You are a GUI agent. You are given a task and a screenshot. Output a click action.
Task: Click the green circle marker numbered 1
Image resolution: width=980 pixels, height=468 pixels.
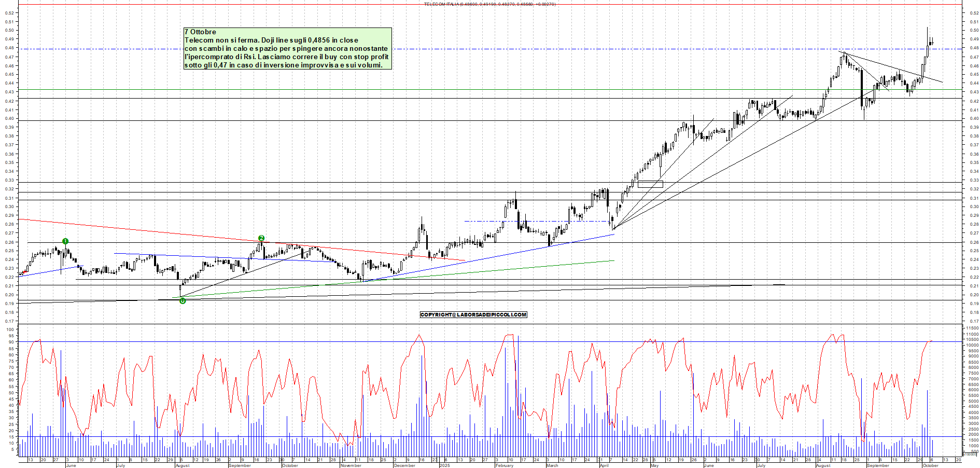(65, 241)
